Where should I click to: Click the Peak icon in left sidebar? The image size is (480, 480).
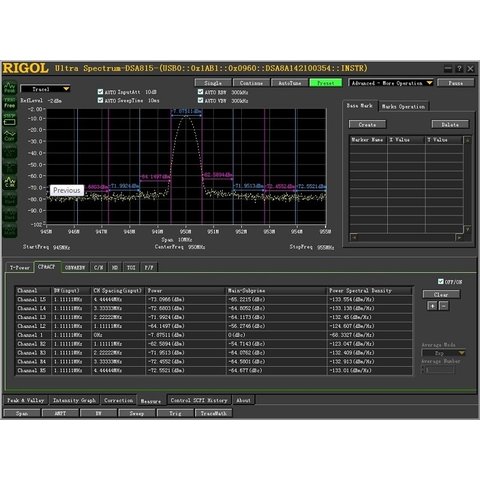[10, 88]
